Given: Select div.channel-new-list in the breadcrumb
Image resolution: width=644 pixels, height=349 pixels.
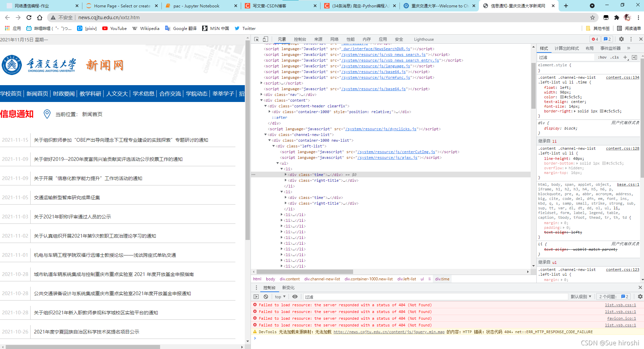Looking at the screenshot, I should (322, 279).
